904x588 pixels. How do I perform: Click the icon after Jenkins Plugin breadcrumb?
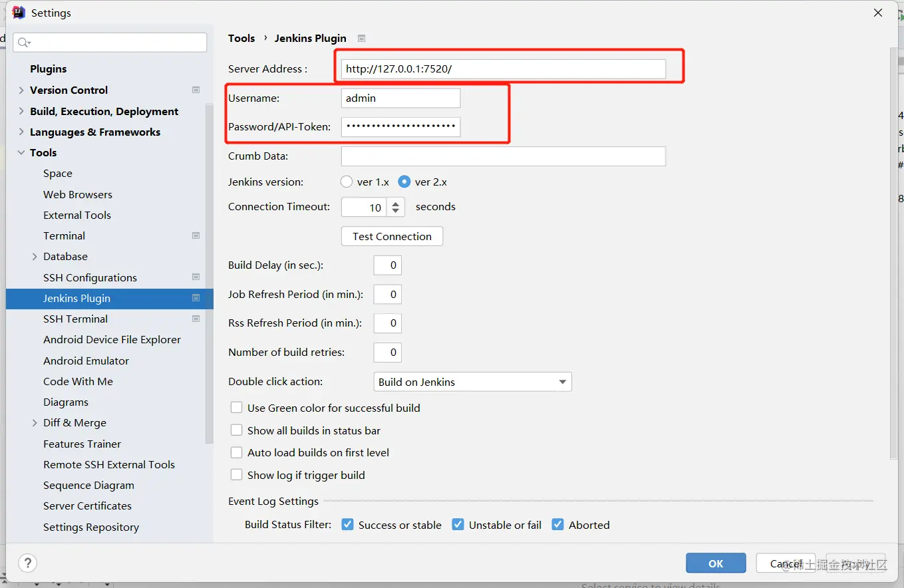point(361,39)
